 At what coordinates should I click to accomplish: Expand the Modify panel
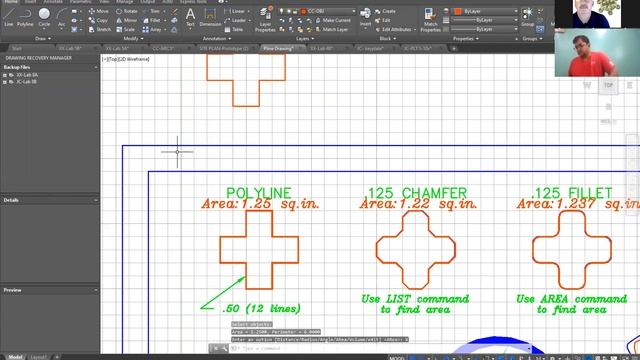[x=133, y=38]
